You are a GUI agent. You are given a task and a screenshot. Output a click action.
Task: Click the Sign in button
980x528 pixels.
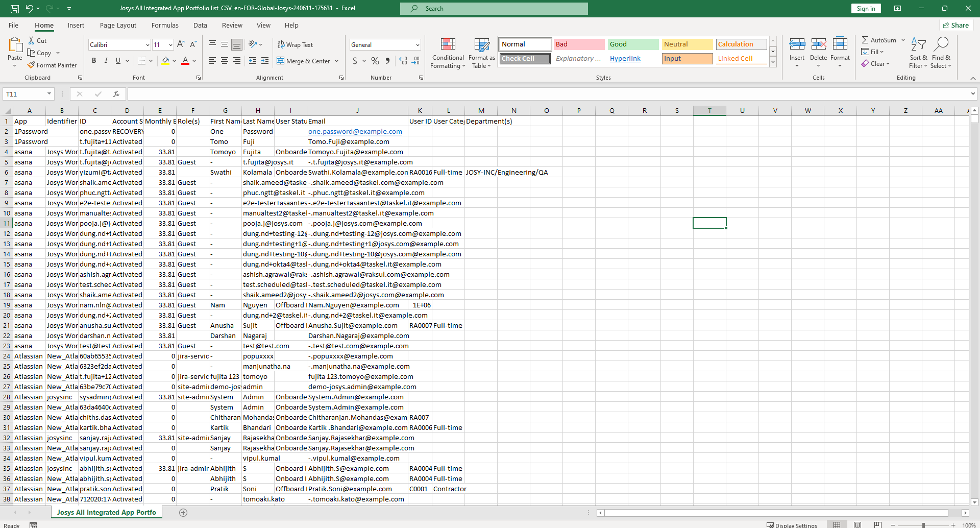866,8
